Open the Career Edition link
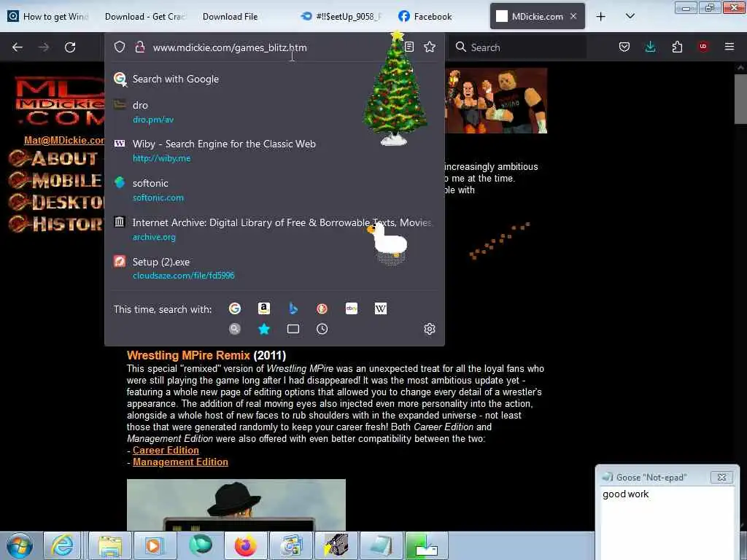The height and width of the screenshot is (560, 747). (166, 450)
